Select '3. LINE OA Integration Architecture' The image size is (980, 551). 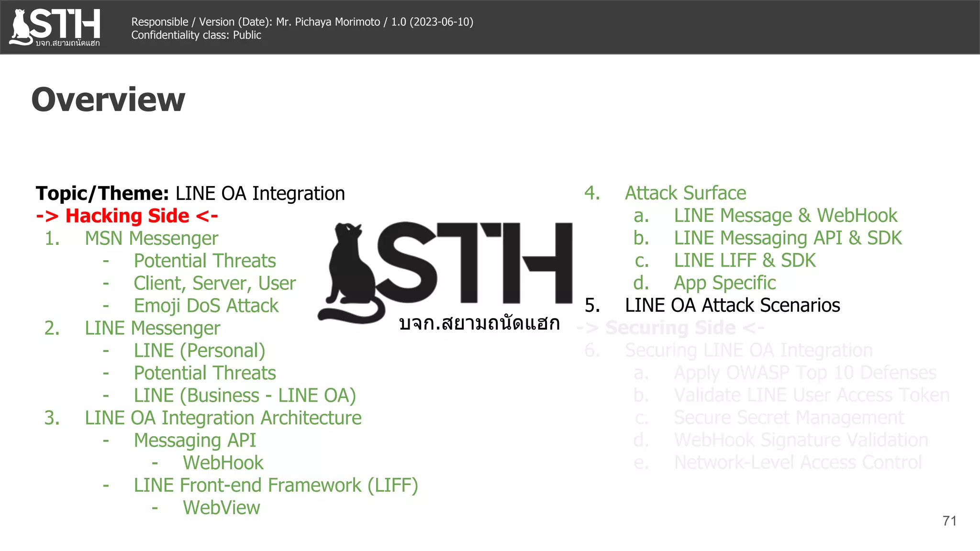click(203, 418)
